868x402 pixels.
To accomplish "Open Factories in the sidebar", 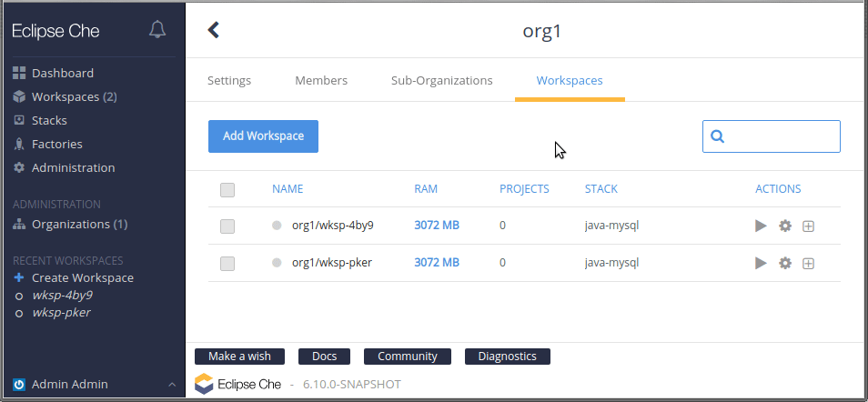I will click(57, 144).
